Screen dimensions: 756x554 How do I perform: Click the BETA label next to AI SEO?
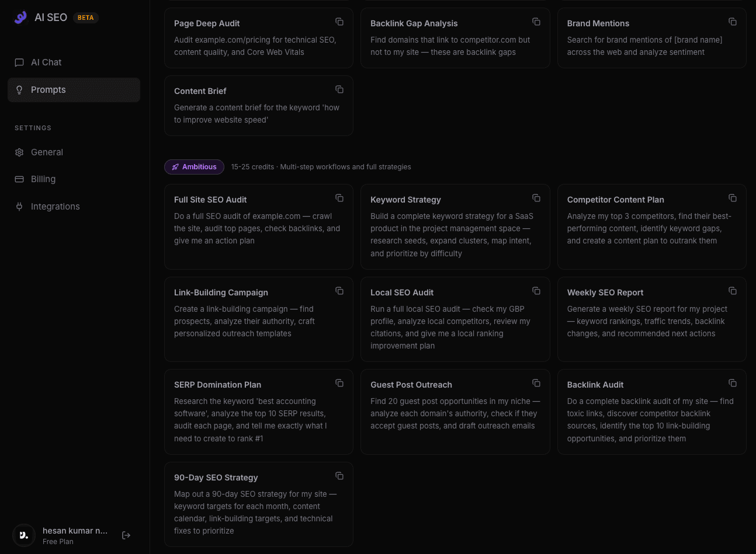(x=85, y=18)
